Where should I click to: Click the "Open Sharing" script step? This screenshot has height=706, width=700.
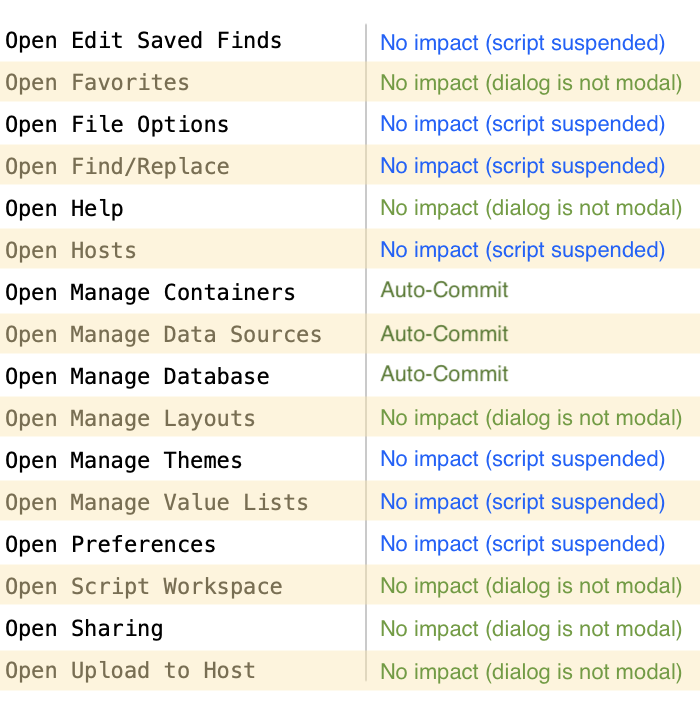click(x=84, y=629)
